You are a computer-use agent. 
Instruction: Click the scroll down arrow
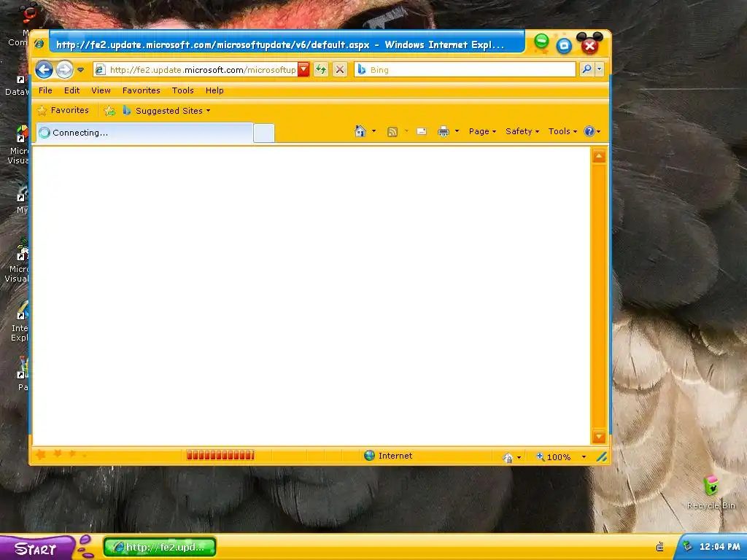pos(599,436)
